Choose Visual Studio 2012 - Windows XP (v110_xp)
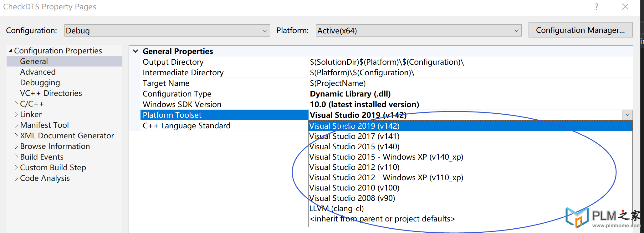 [470, 177]
